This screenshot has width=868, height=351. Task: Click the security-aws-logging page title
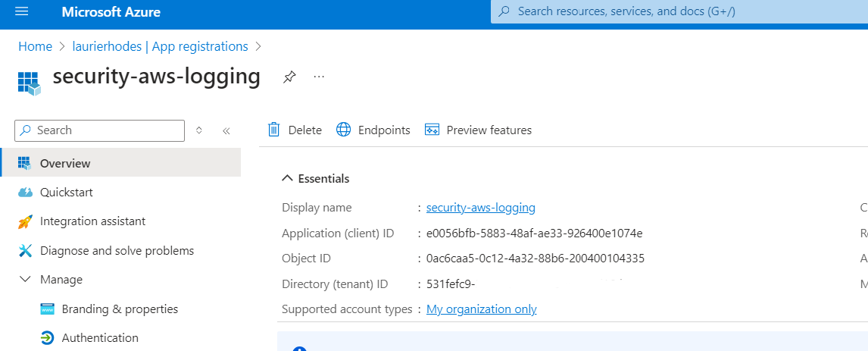point(157,77)
